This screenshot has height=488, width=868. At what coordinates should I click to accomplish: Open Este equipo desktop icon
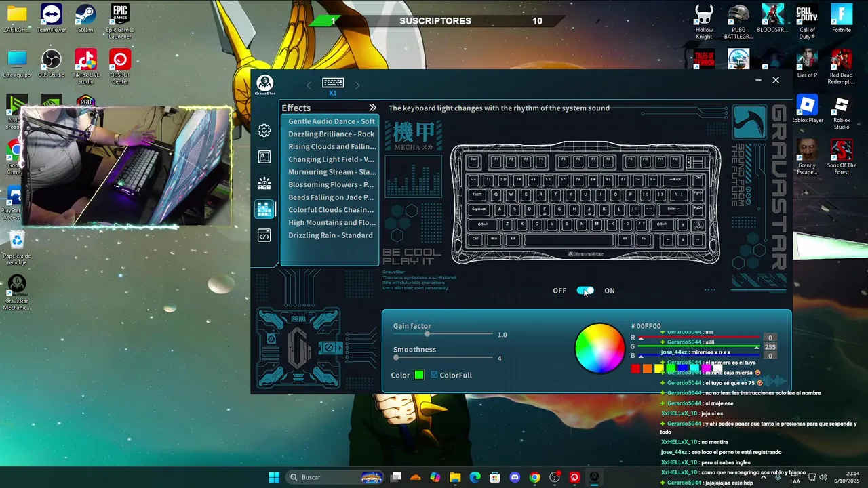point(17,64)
